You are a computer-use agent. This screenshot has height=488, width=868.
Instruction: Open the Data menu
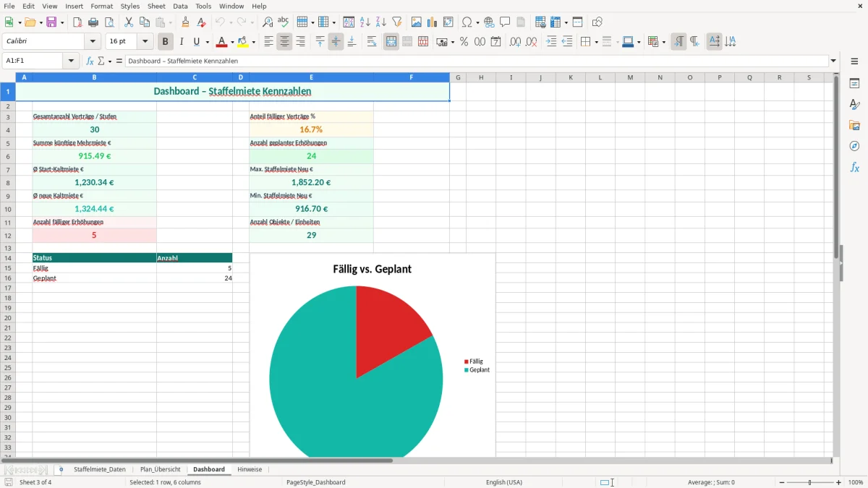pos(180,6)
